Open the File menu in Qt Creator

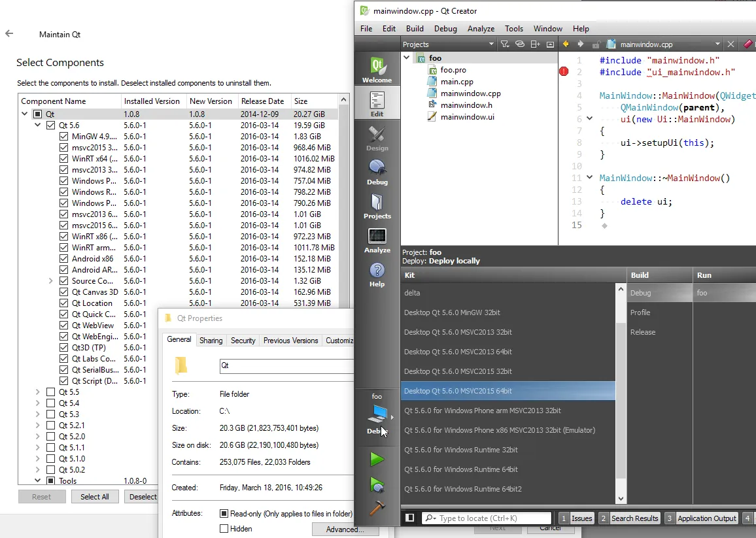pyautogui.click(x=366, y=29)
